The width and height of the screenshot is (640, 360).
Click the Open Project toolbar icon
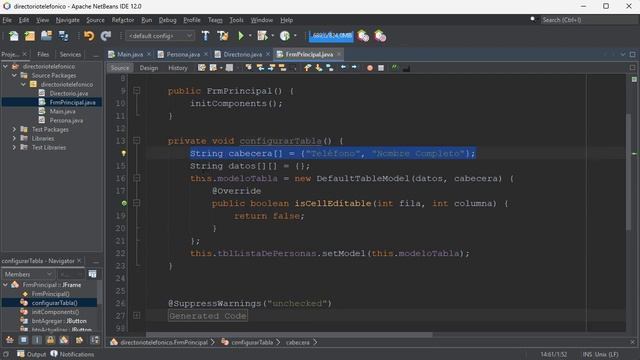coord(46,36)
